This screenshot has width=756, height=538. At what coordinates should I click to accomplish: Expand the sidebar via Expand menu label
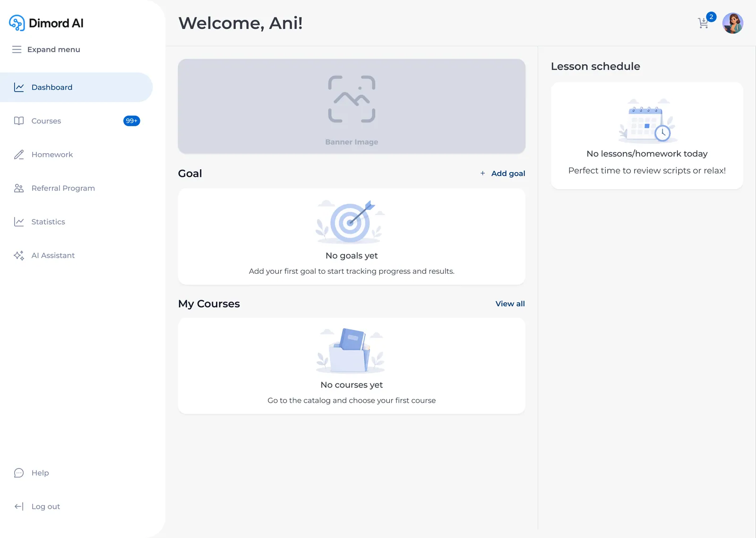54,50
